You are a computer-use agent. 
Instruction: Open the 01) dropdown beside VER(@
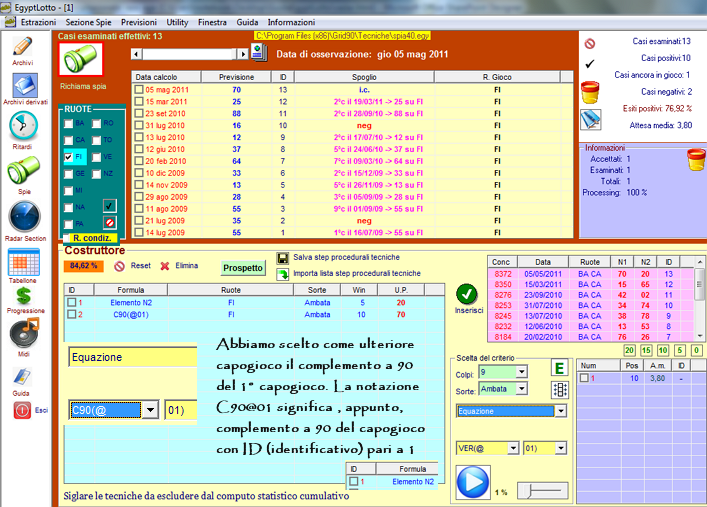(561, 448)
